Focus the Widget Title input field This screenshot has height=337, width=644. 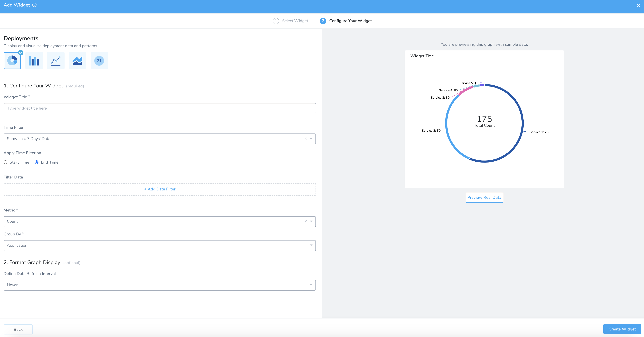160,108
